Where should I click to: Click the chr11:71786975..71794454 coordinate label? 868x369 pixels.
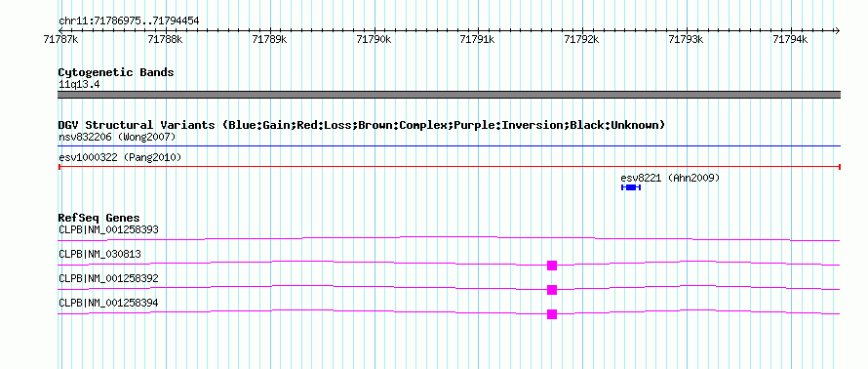129,21
